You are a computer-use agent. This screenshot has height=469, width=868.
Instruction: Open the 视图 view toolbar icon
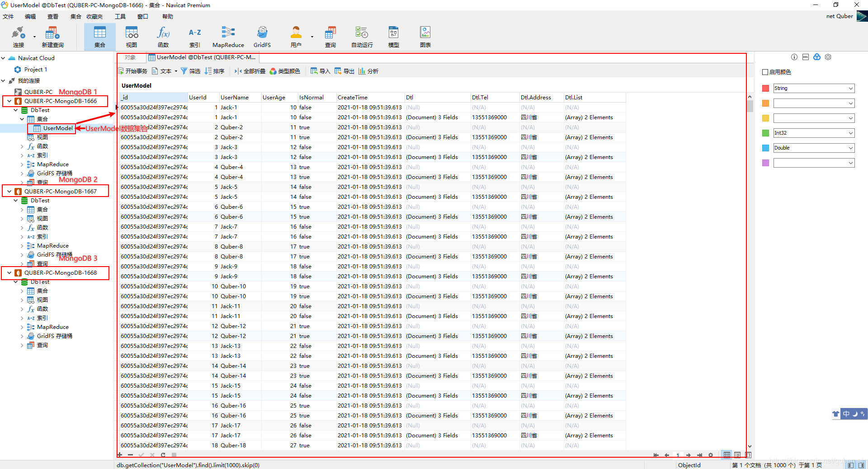click(x=132, y=37)
